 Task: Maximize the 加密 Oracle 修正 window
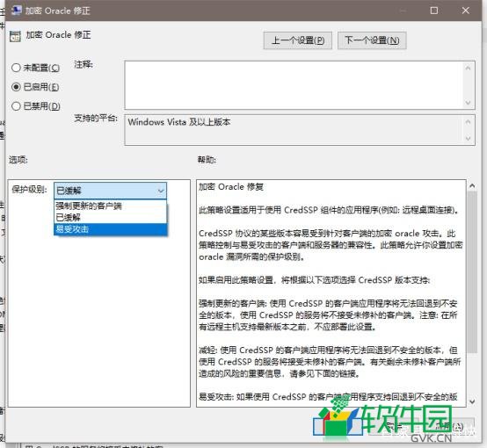tap(434, 11)
